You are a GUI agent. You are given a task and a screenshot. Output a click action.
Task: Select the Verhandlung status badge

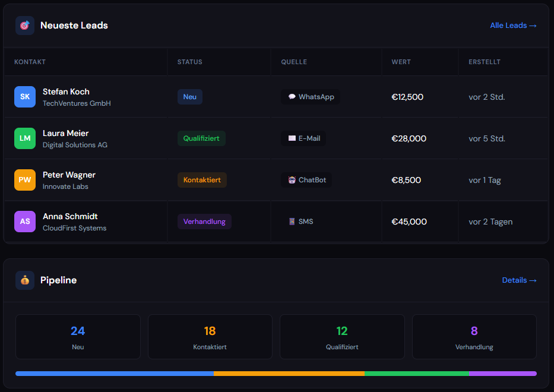(204, 222)
